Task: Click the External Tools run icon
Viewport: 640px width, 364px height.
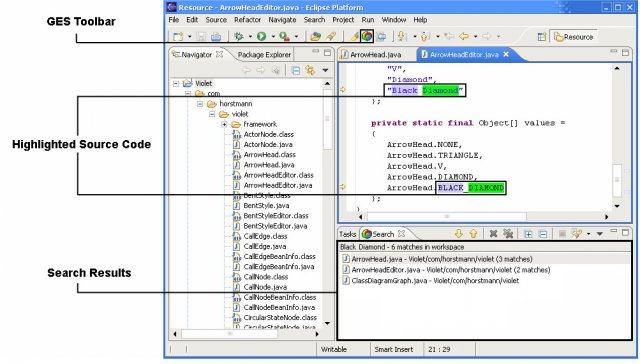Action: [x=284, y=37]
